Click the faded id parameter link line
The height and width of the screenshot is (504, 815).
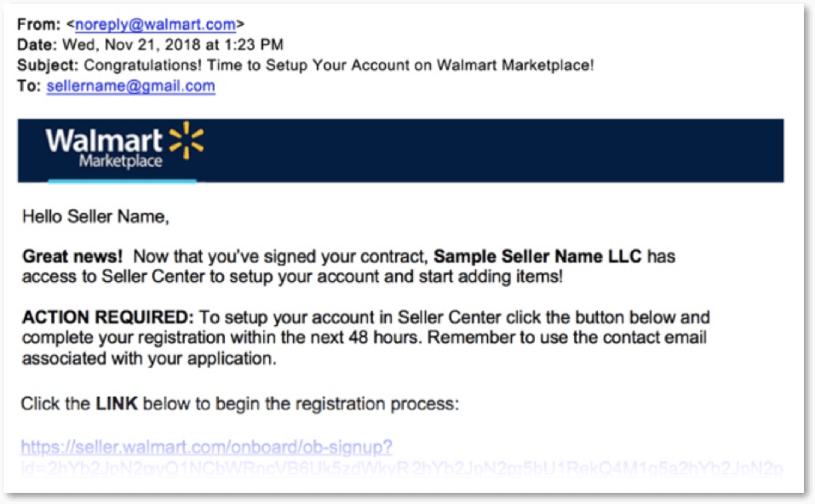pyautogui.click(x=401, y=468)
